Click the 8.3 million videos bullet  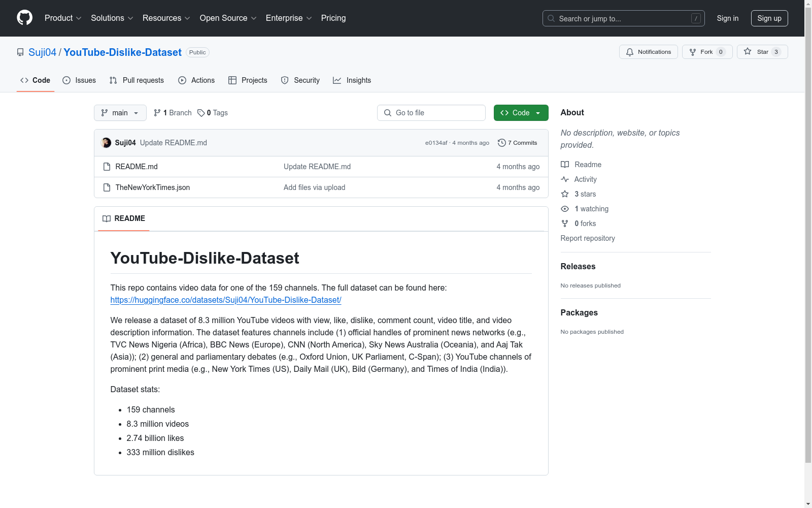(158, 424)
